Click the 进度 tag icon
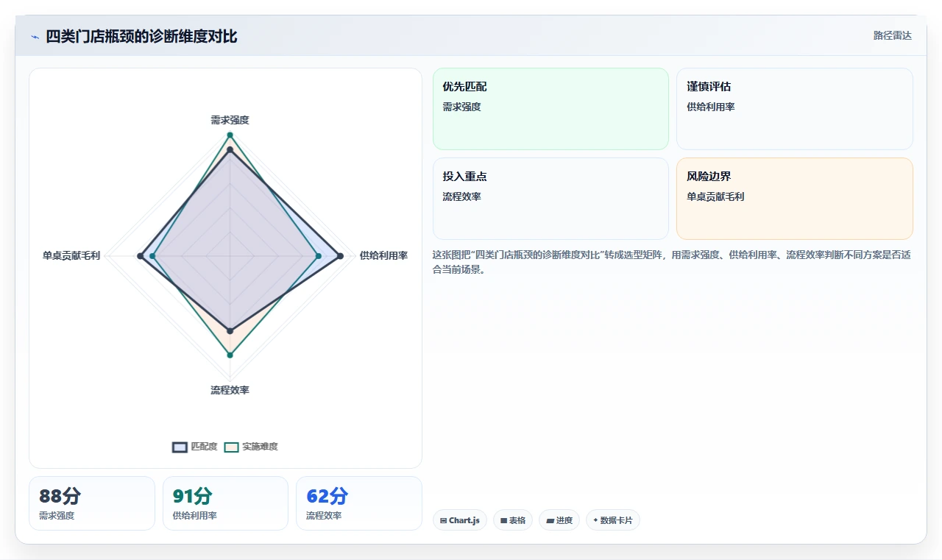 (550, 520)
